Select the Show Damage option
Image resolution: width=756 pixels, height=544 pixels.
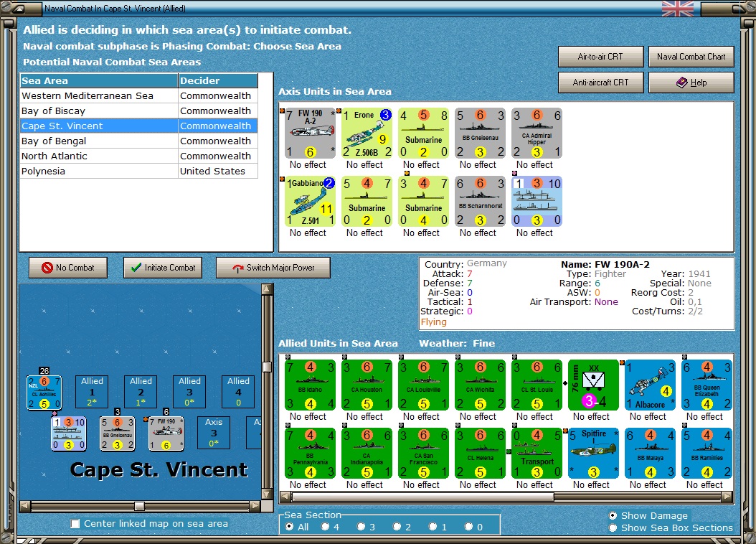point(613,515)
